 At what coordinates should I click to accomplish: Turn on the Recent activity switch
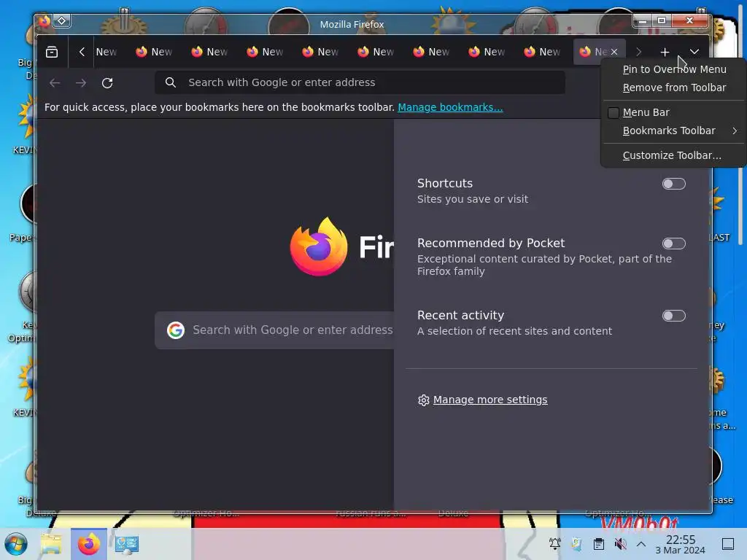tap(673, 316)
